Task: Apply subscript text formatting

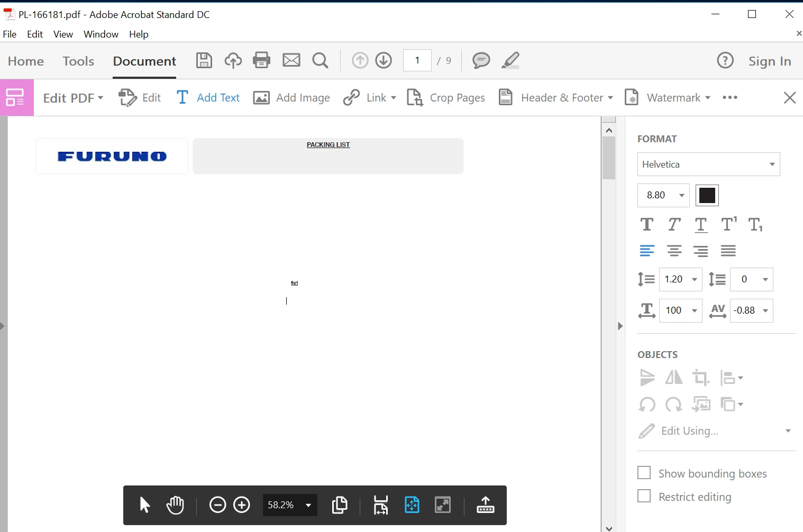Action: click(755, 225)
